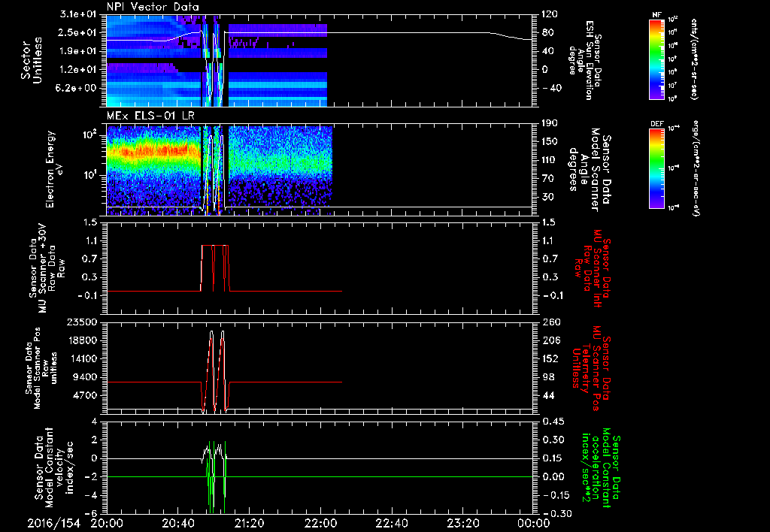Click the red "MU Scanner Pos Telemetry" title
This screenshot has width=770, height=532.
[591, 368]
